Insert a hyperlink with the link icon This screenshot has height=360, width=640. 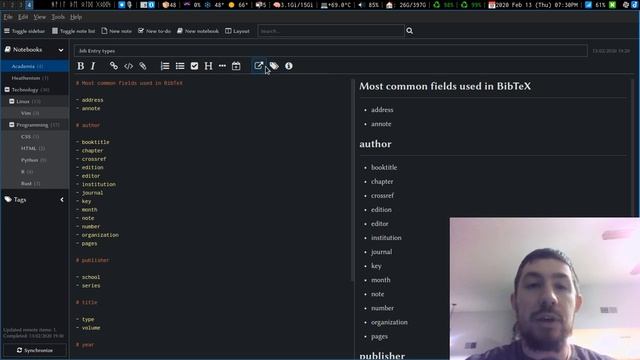click(113, 66)
